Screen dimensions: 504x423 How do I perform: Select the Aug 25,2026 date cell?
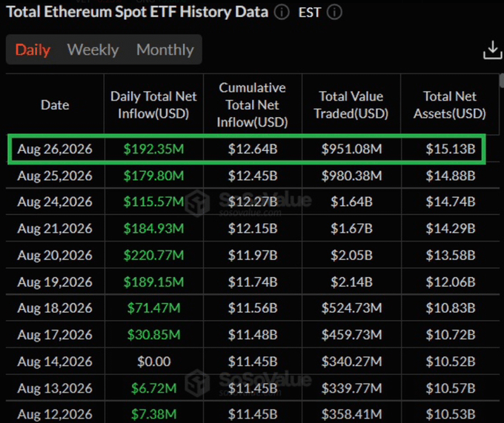click(x=55, y=176)
